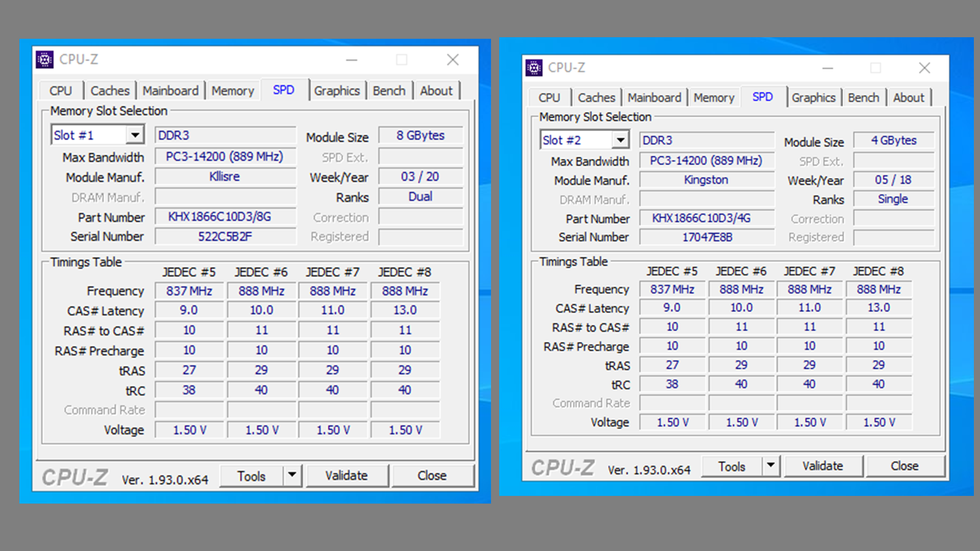The image size is (980, 551).
Task: Click tRC value 38 in right window
Action: [x=672, y=384]
